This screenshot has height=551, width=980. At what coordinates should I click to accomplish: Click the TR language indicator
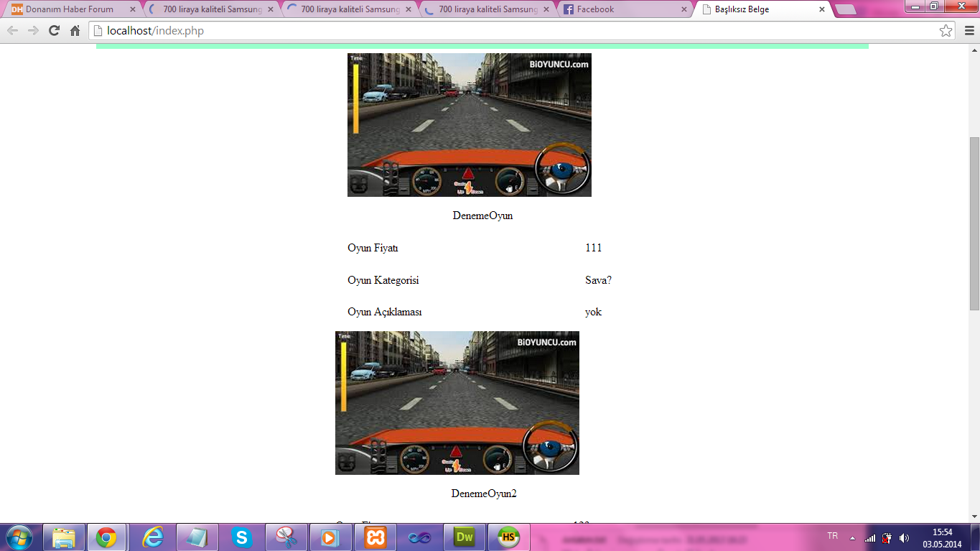click(x=833, y=536)
